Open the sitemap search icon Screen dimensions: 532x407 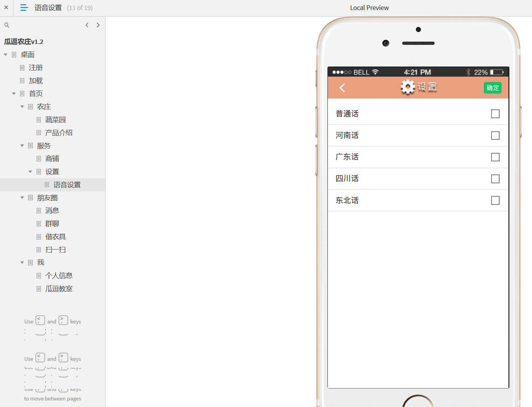7,25
